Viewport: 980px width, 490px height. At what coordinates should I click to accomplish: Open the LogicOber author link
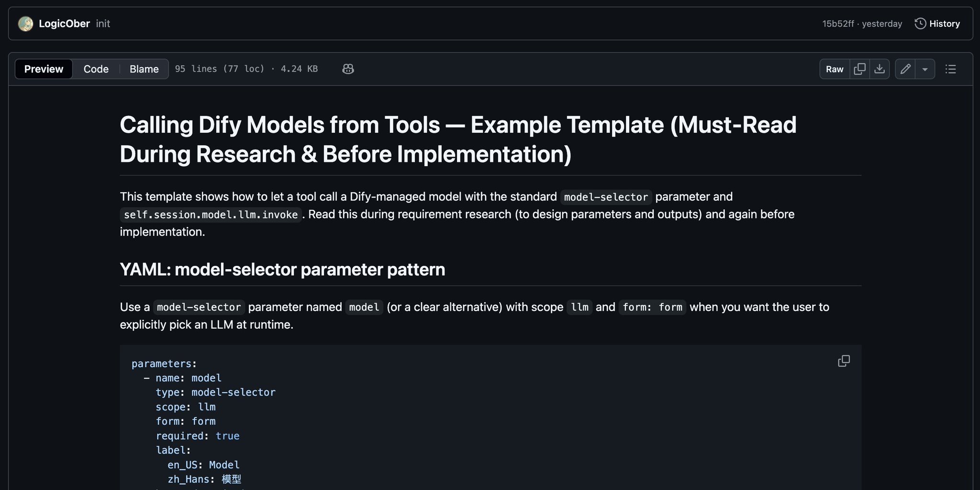click(x=64, y=23)
